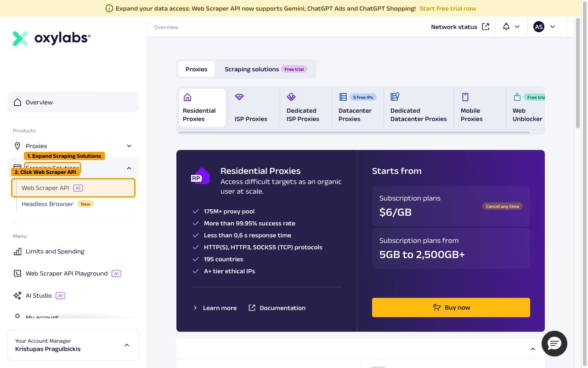Screen dimensions: 588x368
Task: Click the 5 free IPs badge
Action: click(x=363, y=97)
